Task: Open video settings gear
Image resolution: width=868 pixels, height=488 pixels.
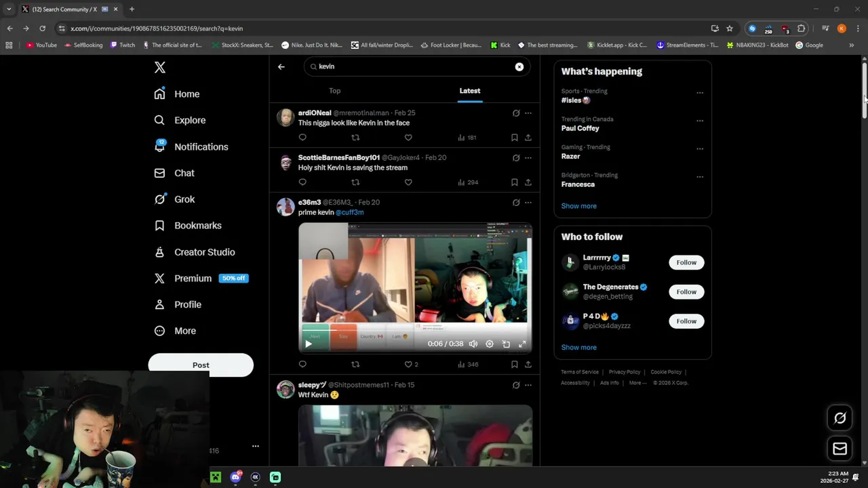Action: [490, 344]
